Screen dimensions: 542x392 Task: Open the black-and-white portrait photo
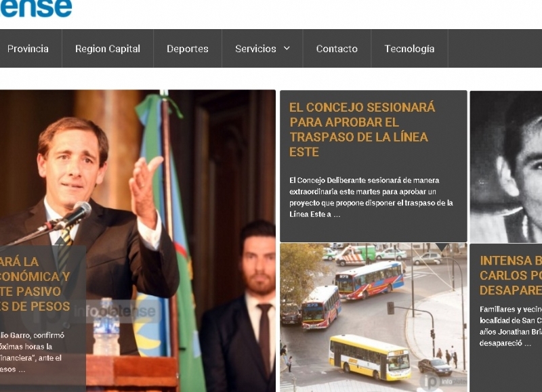pyautogui.click(x=505, y=167)
